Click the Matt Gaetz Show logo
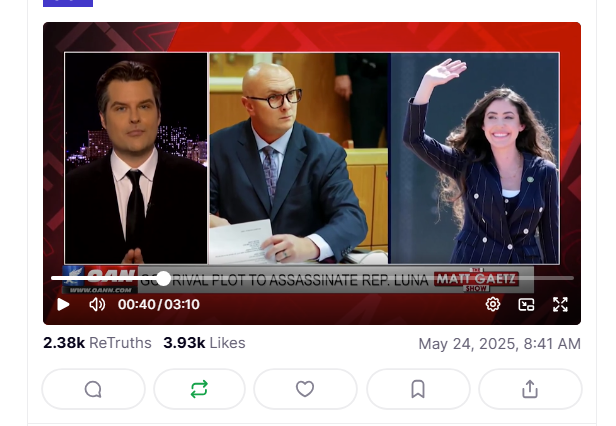This screenshot has width=616, height=426. pos(476,279)
